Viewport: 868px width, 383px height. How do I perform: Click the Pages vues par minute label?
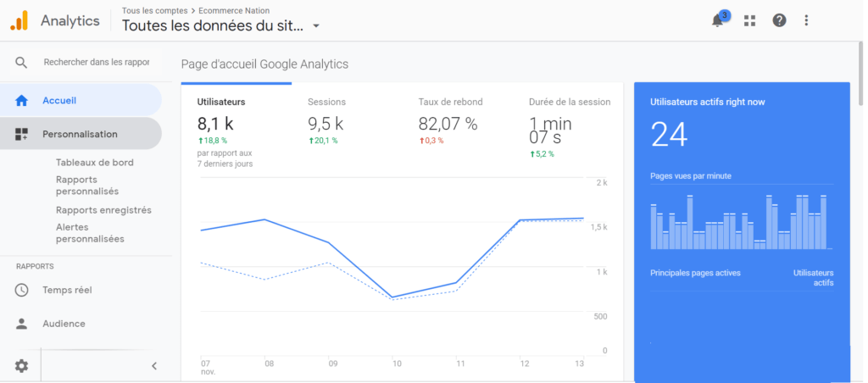(x=691, y=176)
